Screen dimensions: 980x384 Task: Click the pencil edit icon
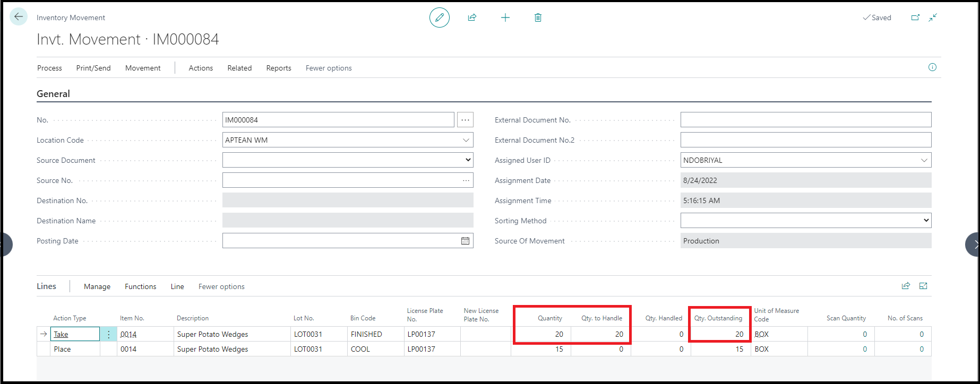tap(439, 18)
